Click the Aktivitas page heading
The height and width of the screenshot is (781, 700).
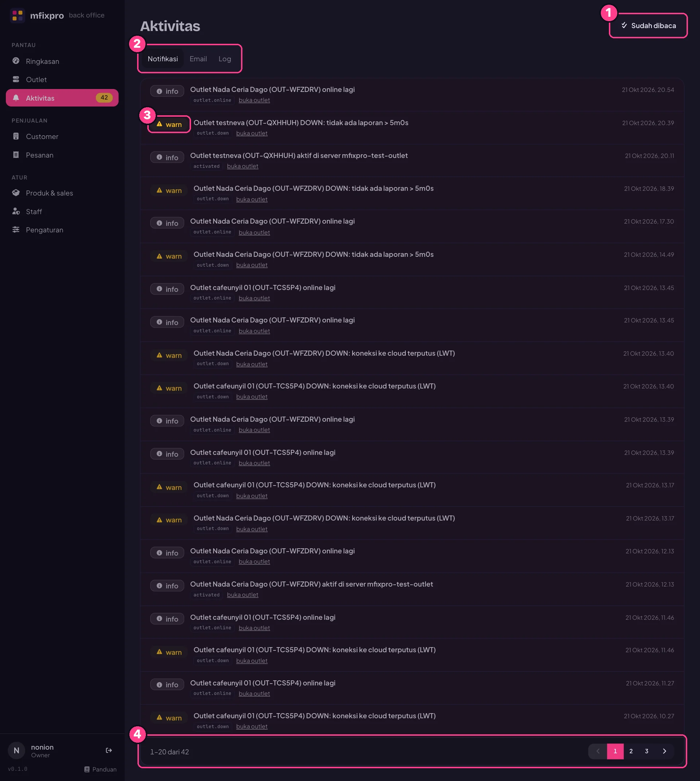tap(170, 26)
